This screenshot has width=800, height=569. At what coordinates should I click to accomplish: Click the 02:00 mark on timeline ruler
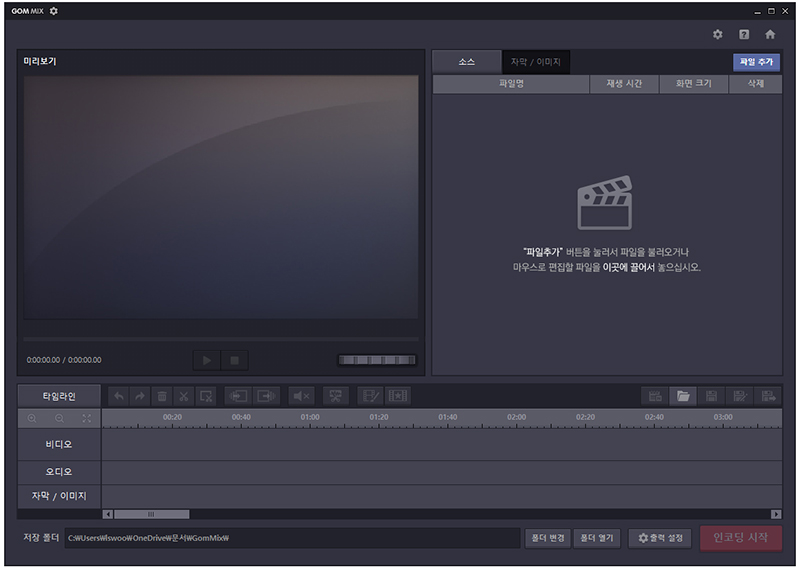click(x=516, y=417)
